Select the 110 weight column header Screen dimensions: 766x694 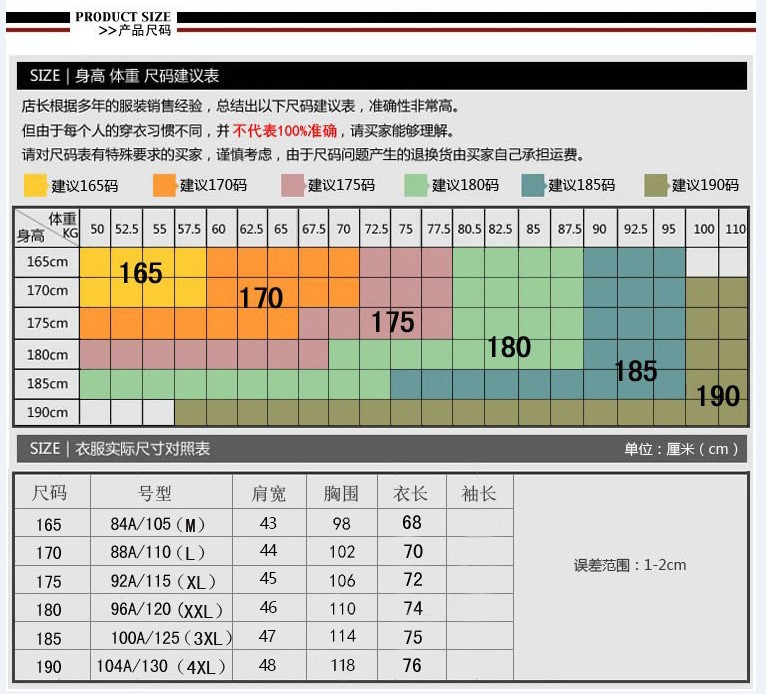pos(734,229)
